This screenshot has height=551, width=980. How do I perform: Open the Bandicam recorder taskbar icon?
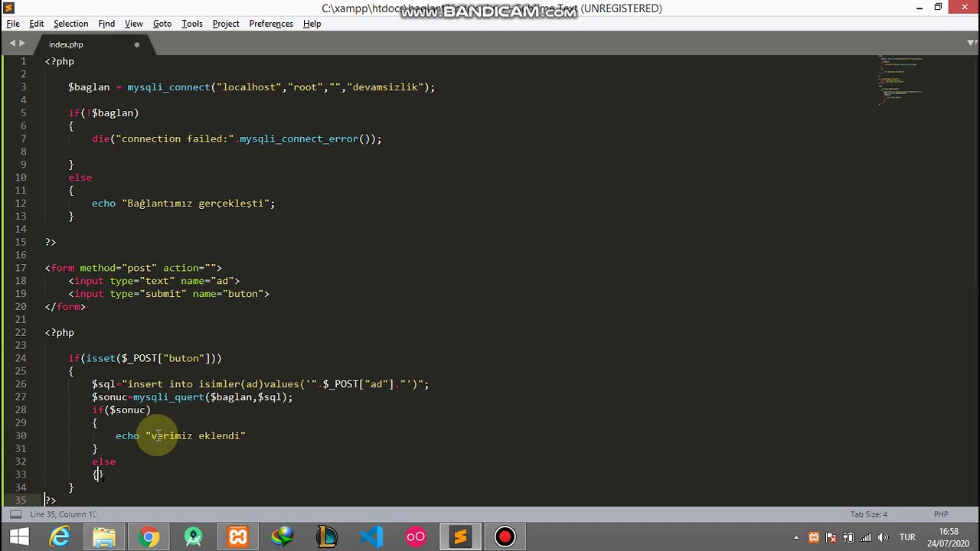(505, 536)
